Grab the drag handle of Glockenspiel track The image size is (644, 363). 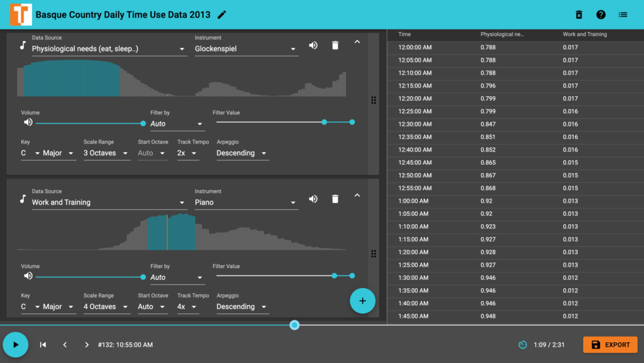[374, 100]
